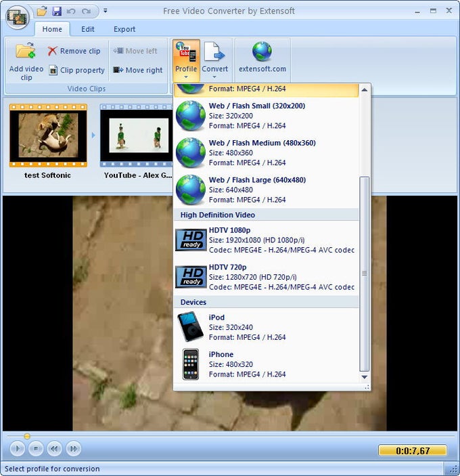Click the video preview area
Screen dimensions: 460x476
tap(229, 313)
